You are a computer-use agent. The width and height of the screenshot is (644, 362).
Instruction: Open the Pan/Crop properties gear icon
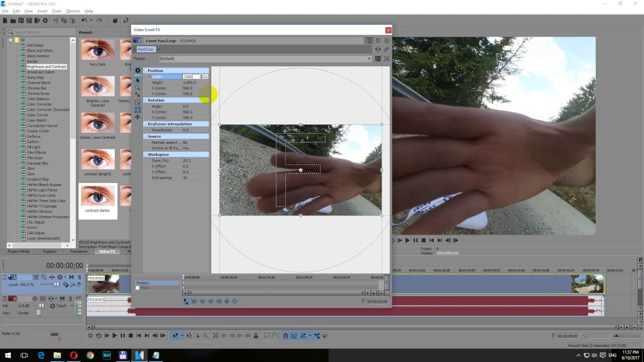(137, 70)
